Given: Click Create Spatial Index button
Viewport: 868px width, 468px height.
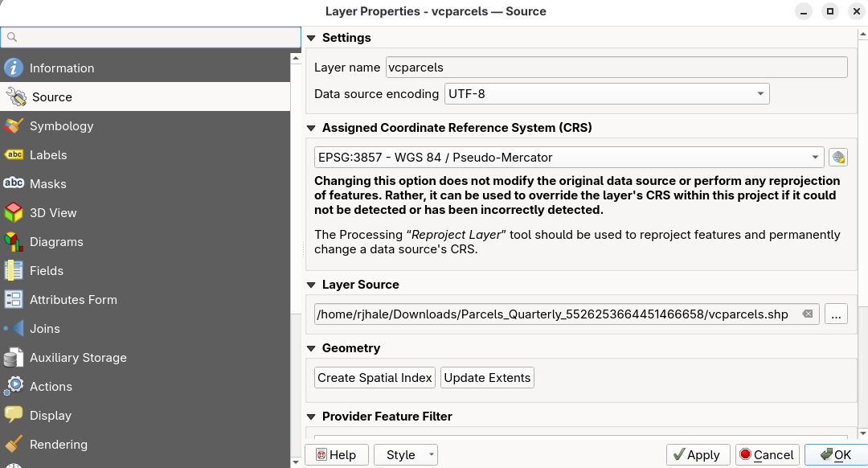Looking at the screenshot, I should pyautogui.click(x=375, y=378).
